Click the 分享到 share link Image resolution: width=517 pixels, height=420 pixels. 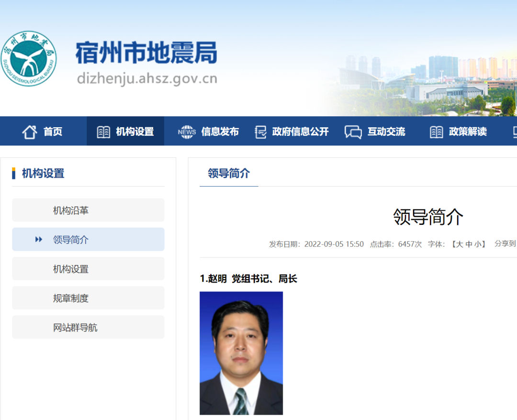[x=505, y=243]
